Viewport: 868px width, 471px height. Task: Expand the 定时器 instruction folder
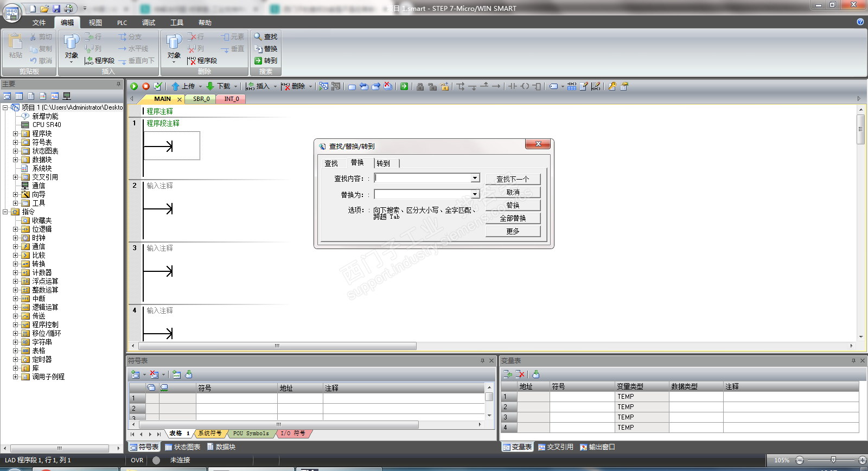tap(16, 359)
